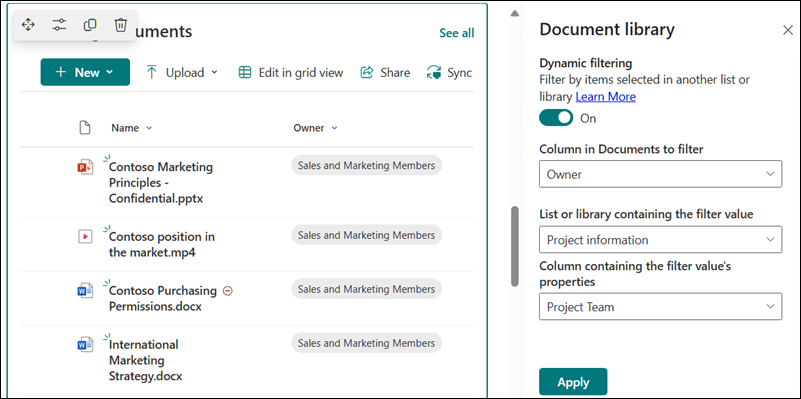
Task: Click the Word icon for International Marketing Strategy
Action: (85, 345)
